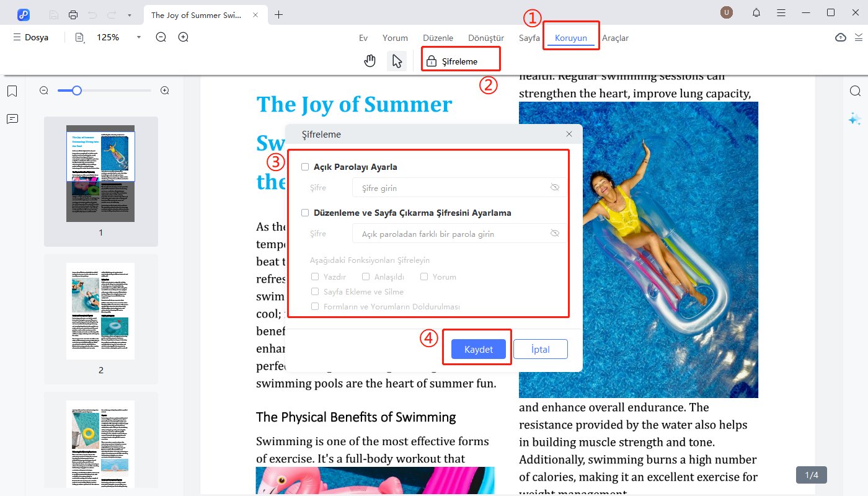
Task: Open the 125% zoom level dropdown
Action: 138,37
